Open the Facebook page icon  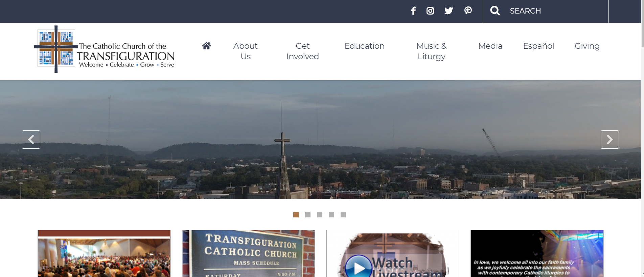tap(413, 11)
